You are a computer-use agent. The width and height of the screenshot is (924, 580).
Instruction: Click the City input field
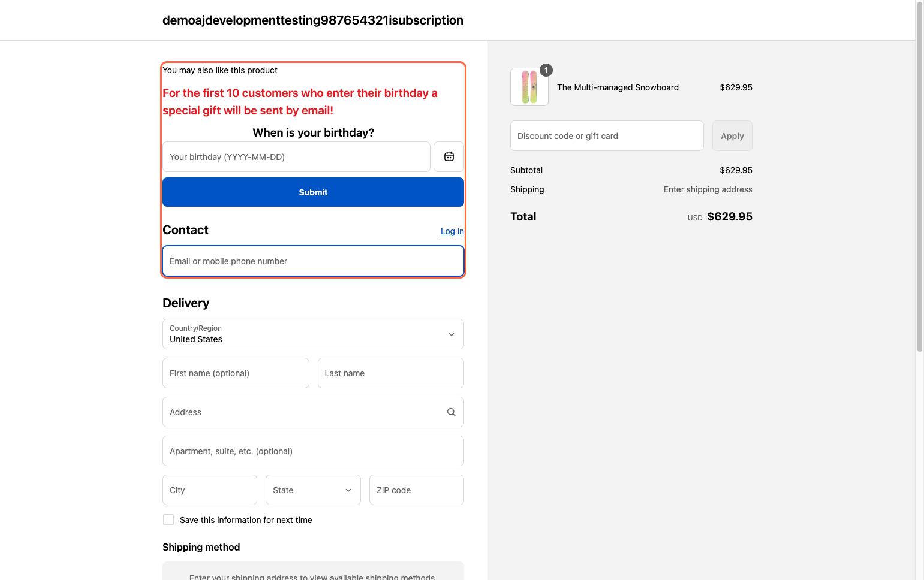209,490
